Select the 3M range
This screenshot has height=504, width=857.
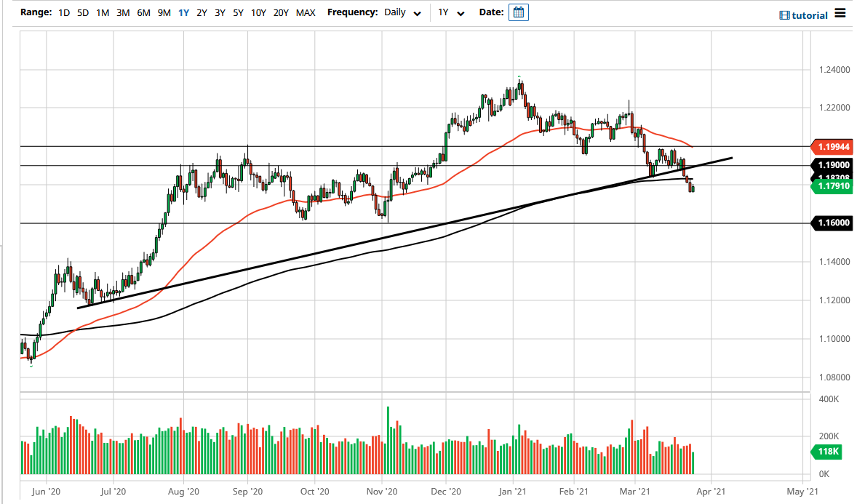click(123, 12)
